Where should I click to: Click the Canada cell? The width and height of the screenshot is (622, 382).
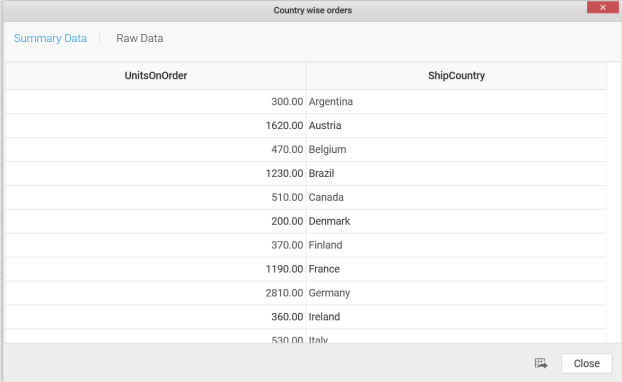click(x=456, y=197)
